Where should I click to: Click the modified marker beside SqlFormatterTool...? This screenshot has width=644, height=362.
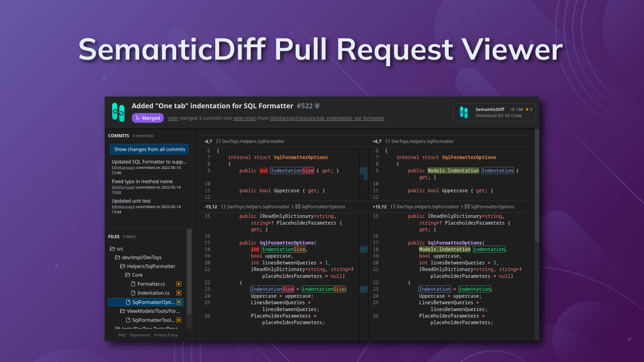pyautogui.click(x=179, y=320)
